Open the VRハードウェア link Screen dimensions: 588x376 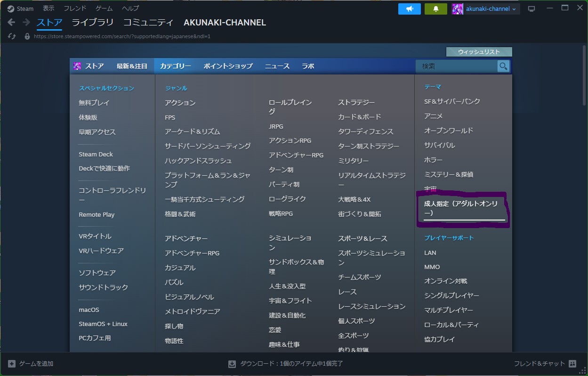coord(101,251)
